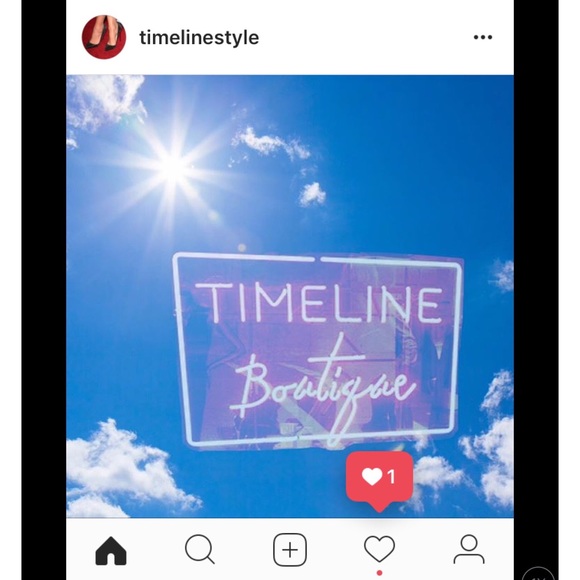Click the white space between timelinestyle and dots
The image size is (580, 580).
[366, 37]
